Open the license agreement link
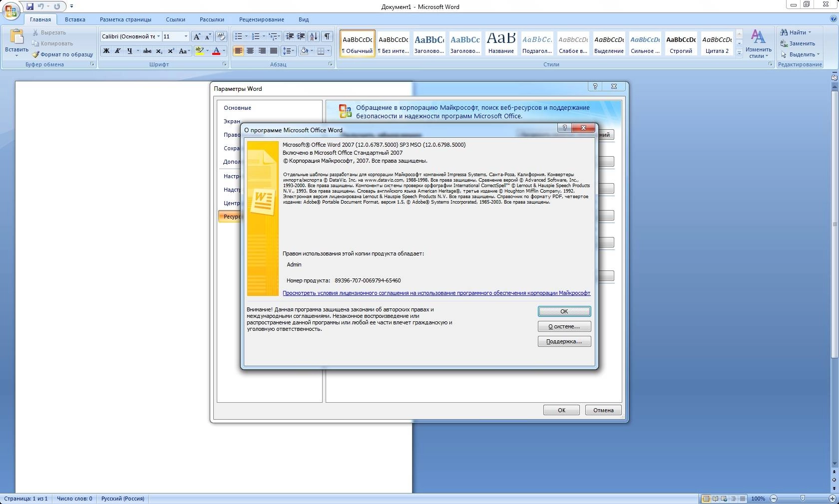This screenshot has width=839, height=504. [436, 293]
